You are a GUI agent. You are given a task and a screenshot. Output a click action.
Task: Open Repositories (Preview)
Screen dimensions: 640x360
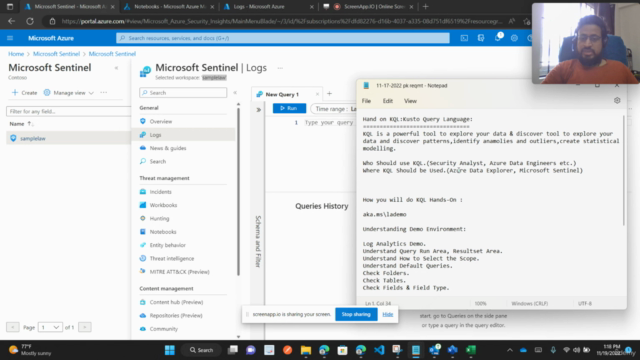click(176, 316)
